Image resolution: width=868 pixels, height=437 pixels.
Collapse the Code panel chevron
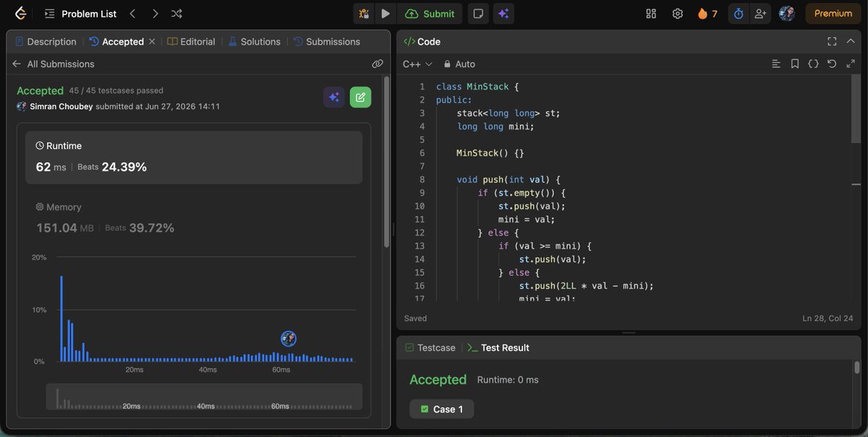click(851, 42)
